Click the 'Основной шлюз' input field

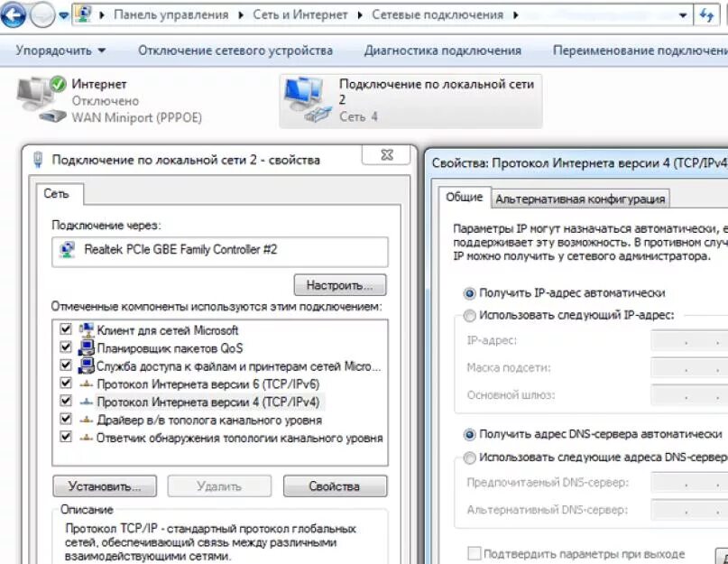click(x=689, y=395)
